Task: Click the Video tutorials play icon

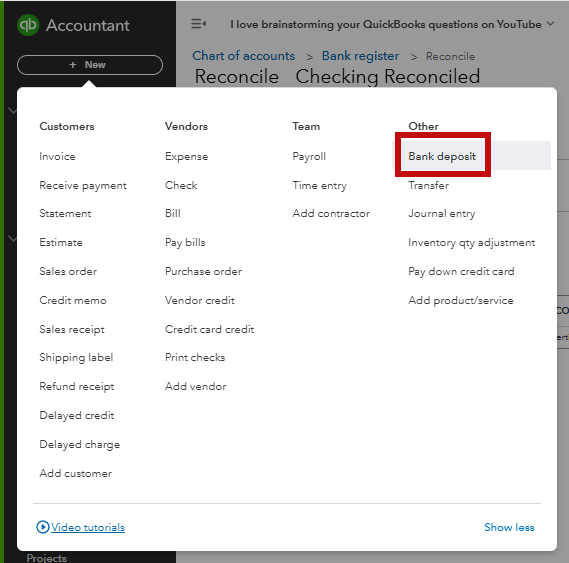Action: (x=42, y=527)
